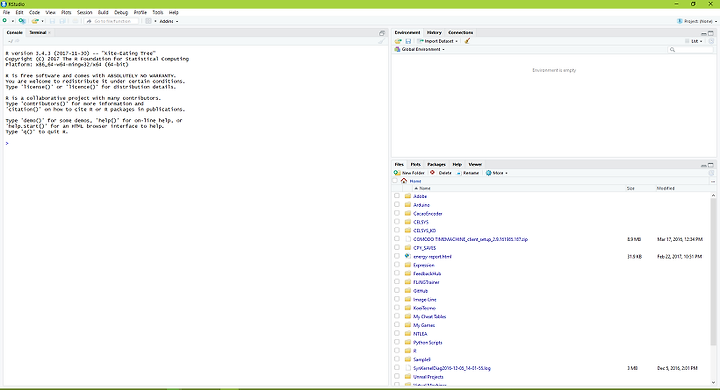Click the Home directory icon in Files pane
Screen dimensions: 720x390
click(x=404, y=181)
